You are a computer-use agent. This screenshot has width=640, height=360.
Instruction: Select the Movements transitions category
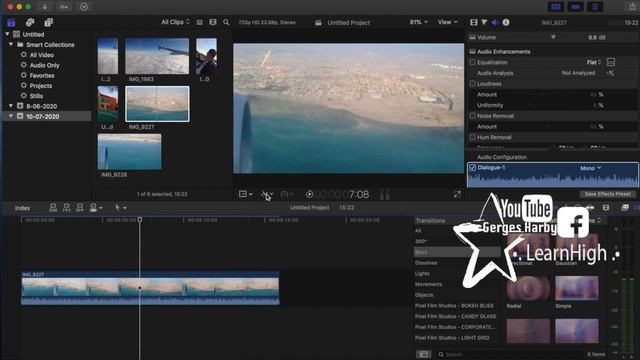428,284
